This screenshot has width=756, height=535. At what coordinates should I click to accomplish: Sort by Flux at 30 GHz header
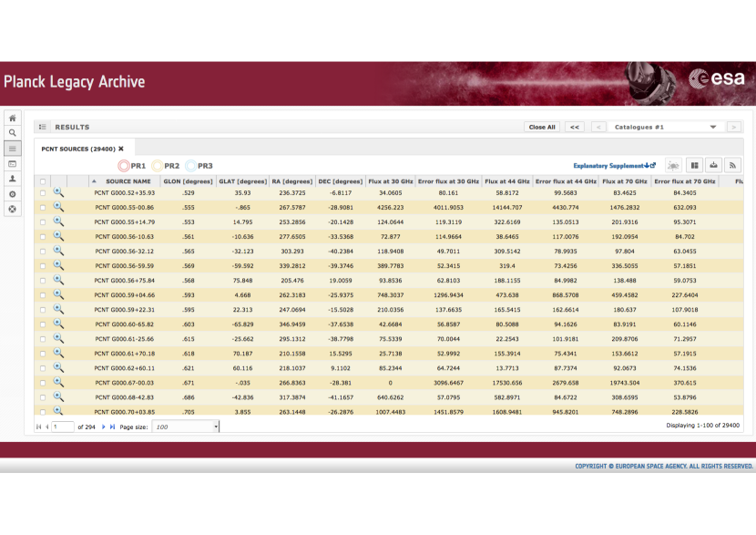click(391, 181)
